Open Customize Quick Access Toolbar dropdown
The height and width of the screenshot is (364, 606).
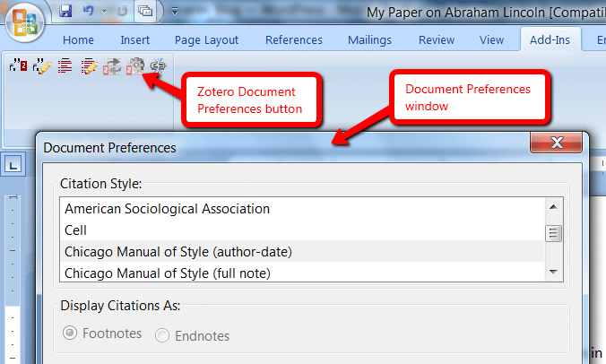pyautogui.click(x=175, y=12)
